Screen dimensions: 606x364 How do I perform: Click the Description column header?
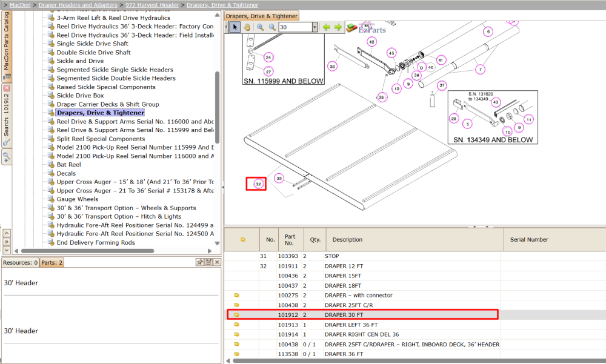pos(415,240)
